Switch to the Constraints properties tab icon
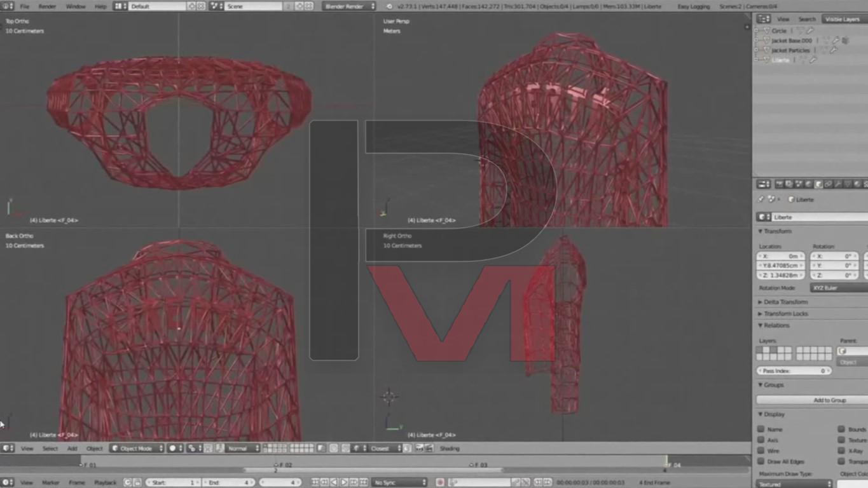This screenshot has width=868, height=488. pyautogui.click(x=828, y=184)
